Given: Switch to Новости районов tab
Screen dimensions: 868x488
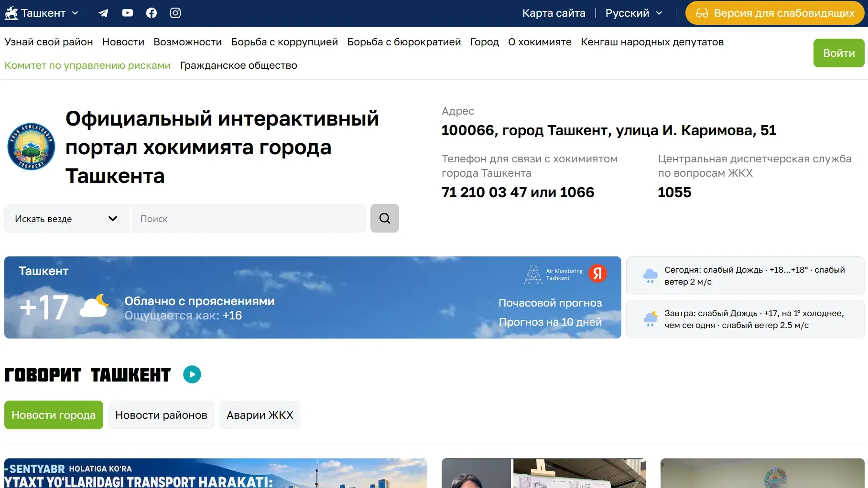Looking at the screenshot, I should pyautogui.click(x=161, y=415).
